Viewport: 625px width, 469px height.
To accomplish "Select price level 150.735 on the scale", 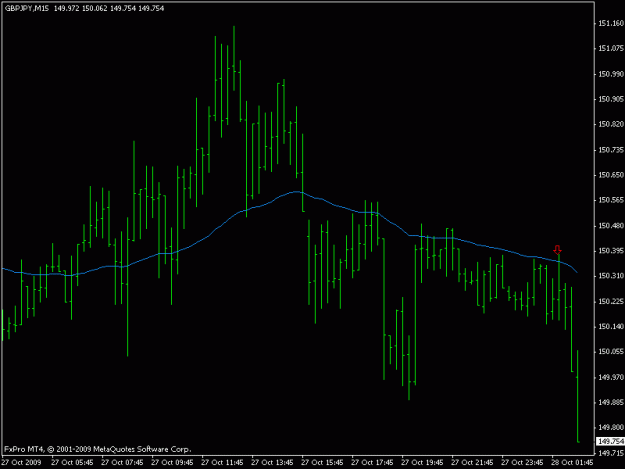I will [611, 150].
